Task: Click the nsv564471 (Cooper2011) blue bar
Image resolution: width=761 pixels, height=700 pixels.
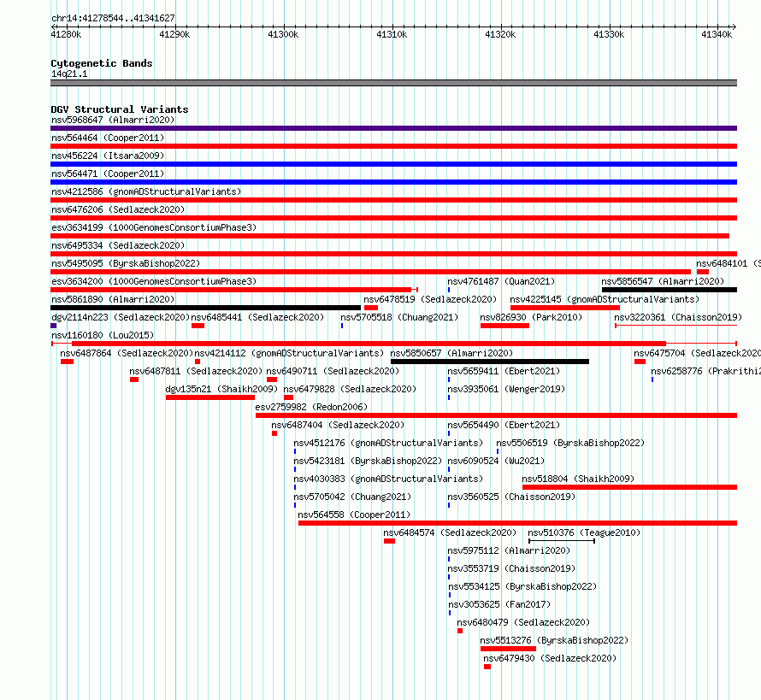Action: [x=393, y=182]
